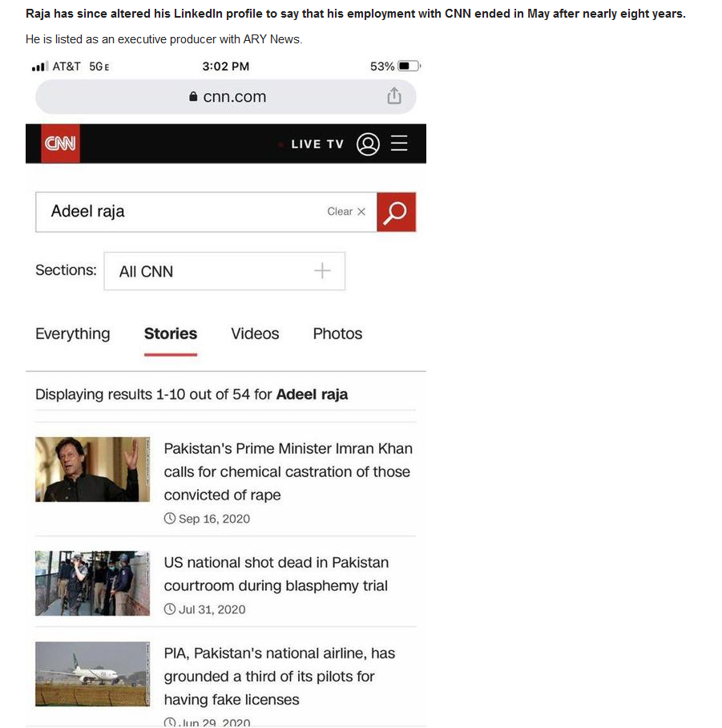Image resolution: width=722 pixels, height=728 pixels.
Task: Tap the signal strength bars
Action: coord(40,67)
